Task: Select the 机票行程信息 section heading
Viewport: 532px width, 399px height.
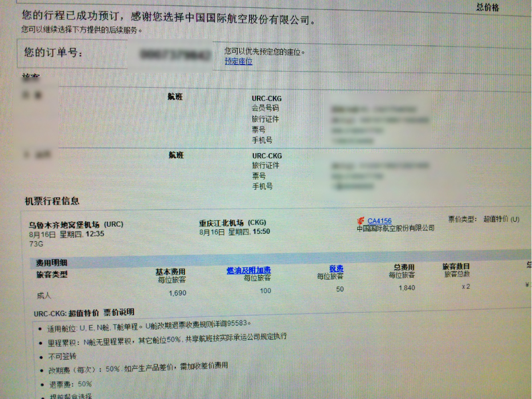Action: pyautogui.click(x=52, y=201)
